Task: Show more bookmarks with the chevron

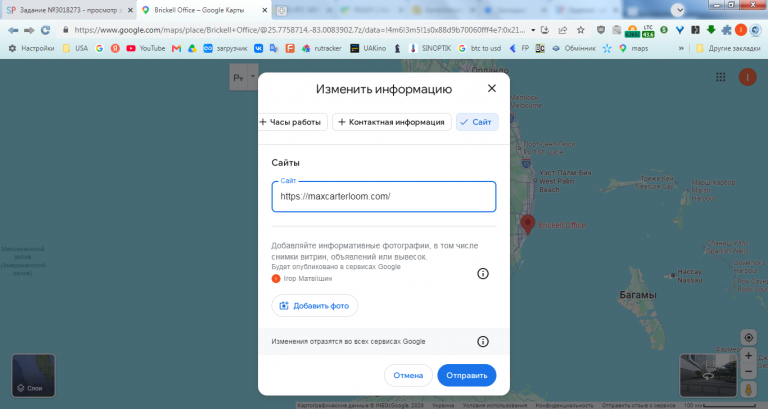Action: tap(681, 48)
